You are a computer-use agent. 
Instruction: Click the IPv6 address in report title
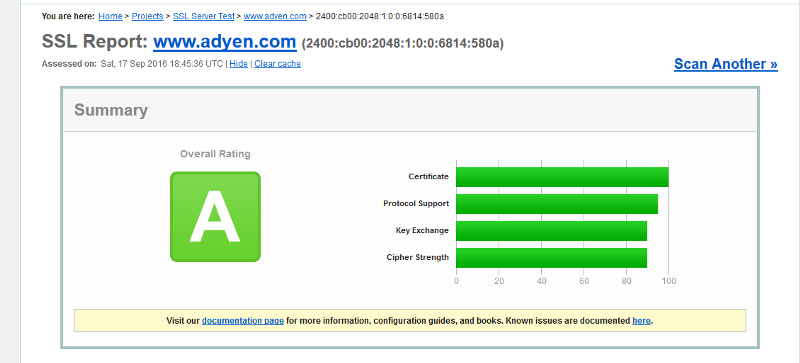403,43
